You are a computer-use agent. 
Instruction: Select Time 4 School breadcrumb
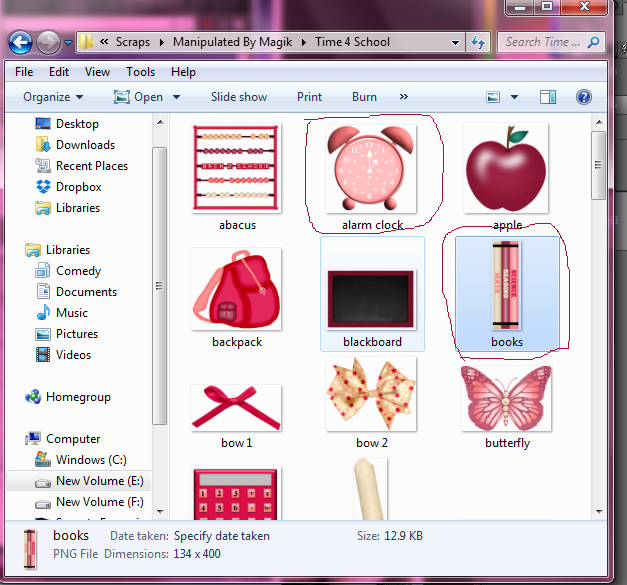point(352,42)
